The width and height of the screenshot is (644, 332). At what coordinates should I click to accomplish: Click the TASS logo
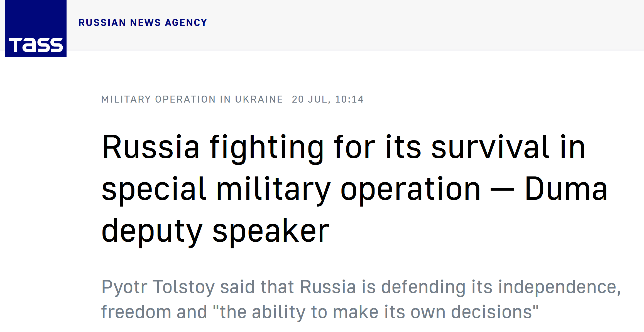tap(36, 28)
